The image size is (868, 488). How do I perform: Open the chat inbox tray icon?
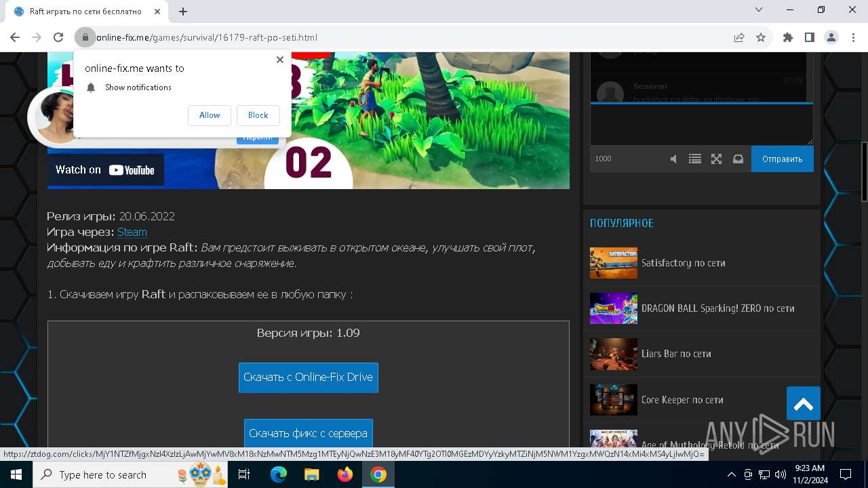738,159
